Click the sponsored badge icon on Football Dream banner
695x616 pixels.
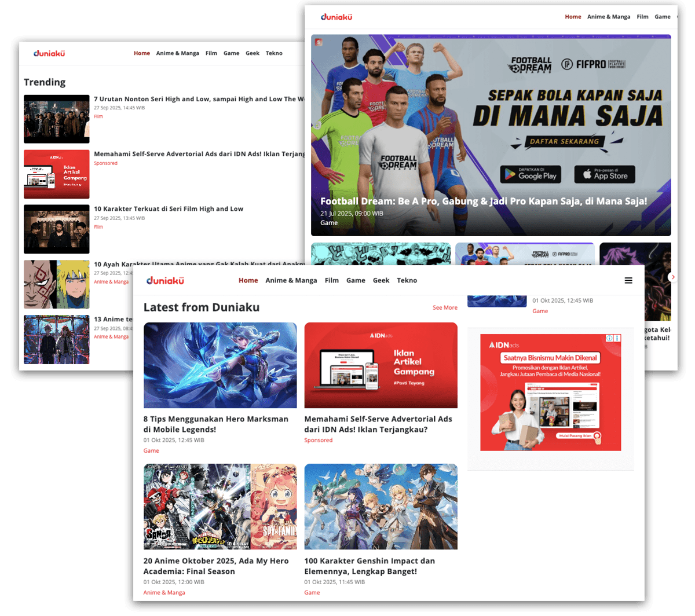(319, 42)
